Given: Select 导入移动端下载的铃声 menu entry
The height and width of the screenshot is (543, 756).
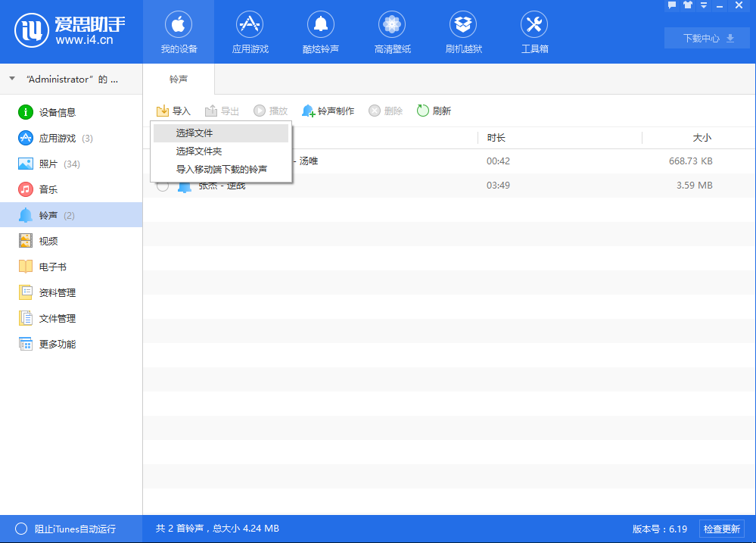Looking at the screenshot, I should click(x=221, y=170).
